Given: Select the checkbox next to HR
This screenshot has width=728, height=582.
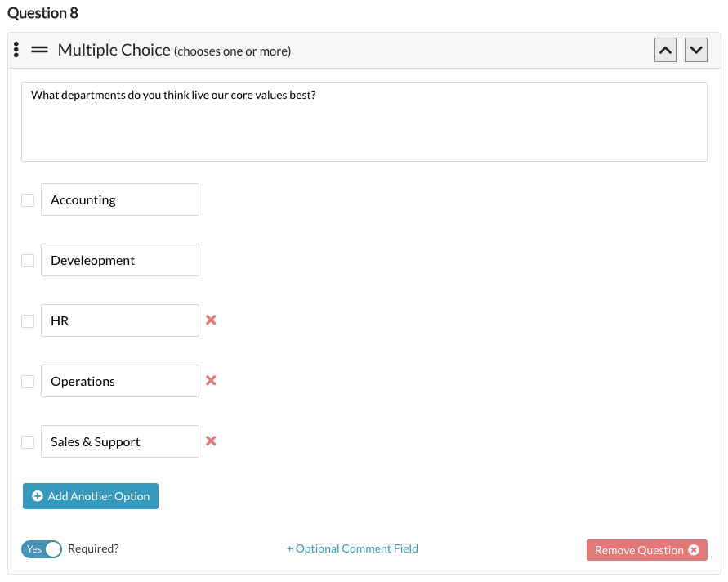Looking at the screenshot, I should [x=27, y=320].
